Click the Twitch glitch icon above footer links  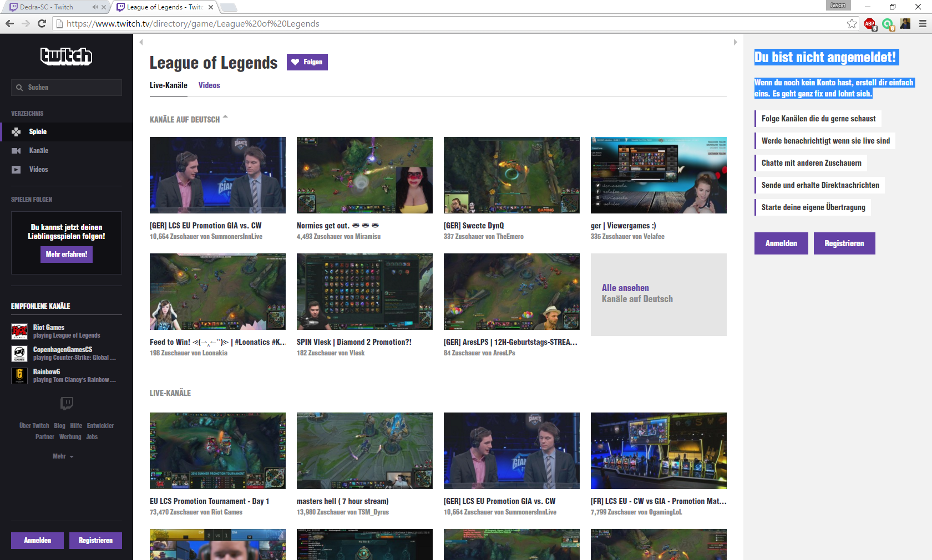tap(67, 403)
